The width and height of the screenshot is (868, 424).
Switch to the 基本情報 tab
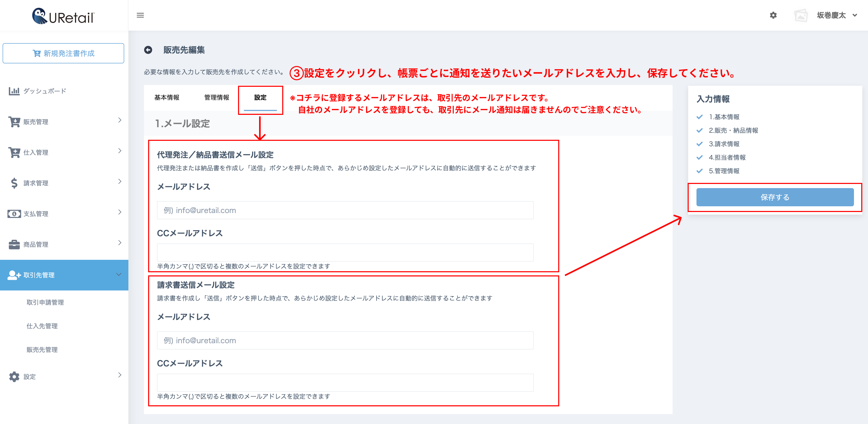[x=167, y=98]
